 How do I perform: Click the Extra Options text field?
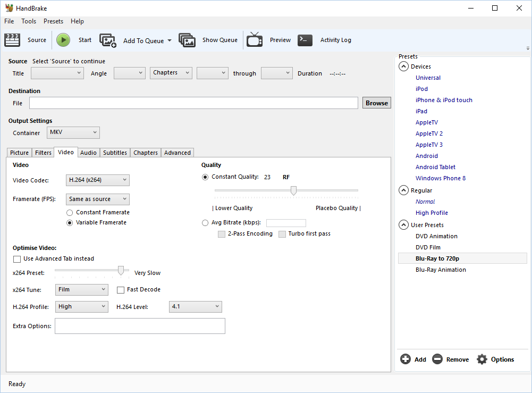tap(140, 326)
